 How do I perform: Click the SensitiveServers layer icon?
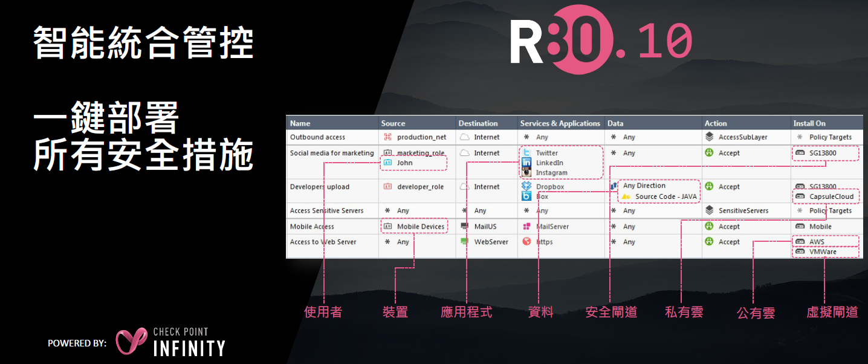(710, 210)
